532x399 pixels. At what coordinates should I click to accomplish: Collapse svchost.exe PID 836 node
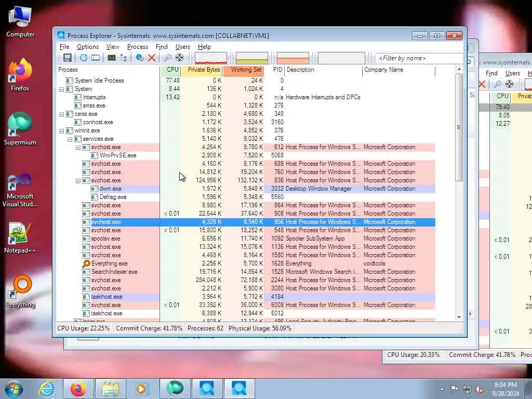tap(78, 181)
